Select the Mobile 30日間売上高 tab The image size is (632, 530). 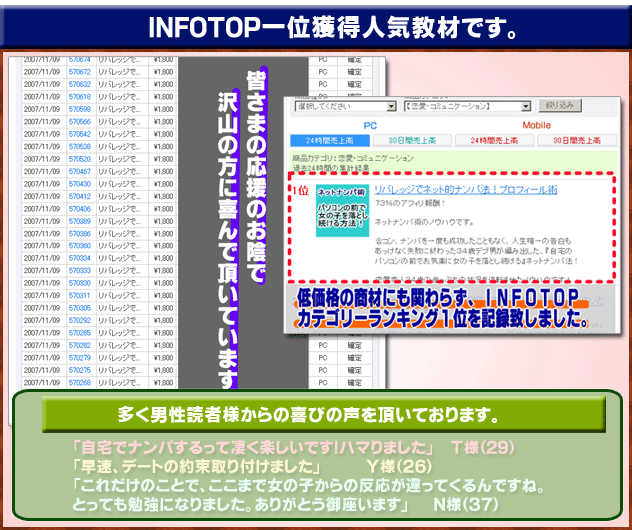pos(577,141)
